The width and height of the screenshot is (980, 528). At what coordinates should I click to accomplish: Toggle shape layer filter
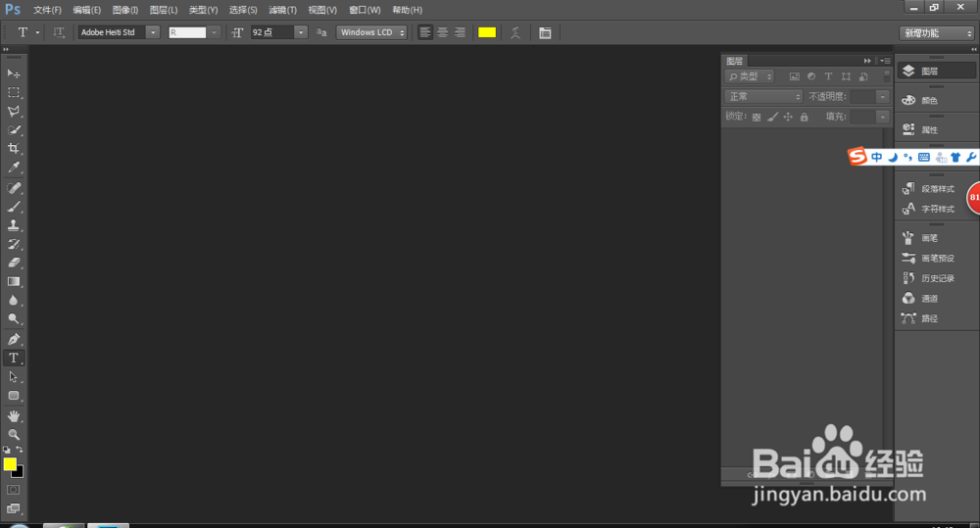coord(846,76)
